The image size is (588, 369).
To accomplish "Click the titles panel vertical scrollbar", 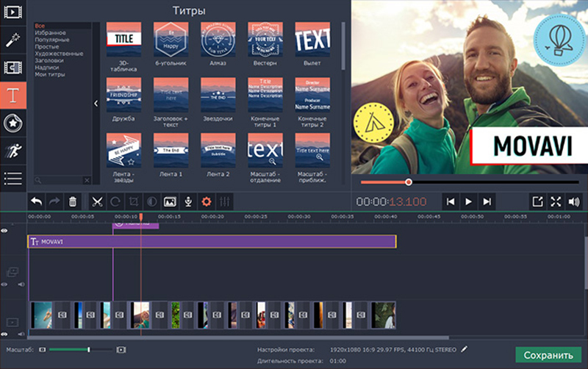I will pos(343,46).
